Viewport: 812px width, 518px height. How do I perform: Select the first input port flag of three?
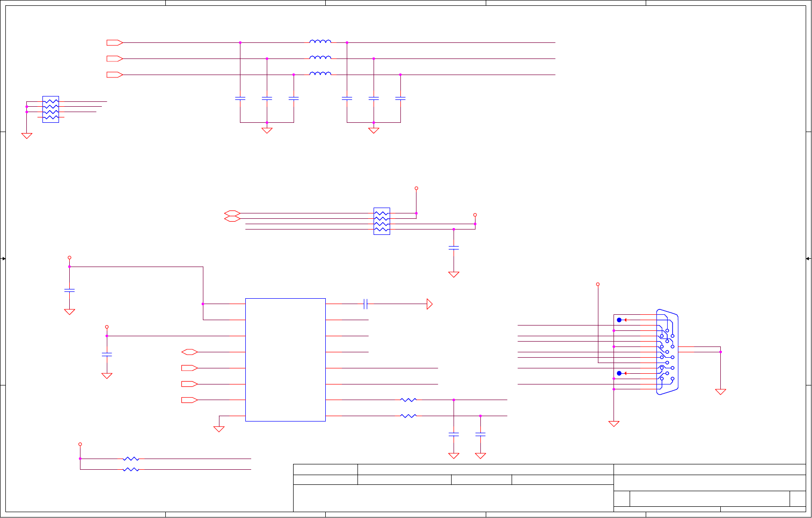115,43
